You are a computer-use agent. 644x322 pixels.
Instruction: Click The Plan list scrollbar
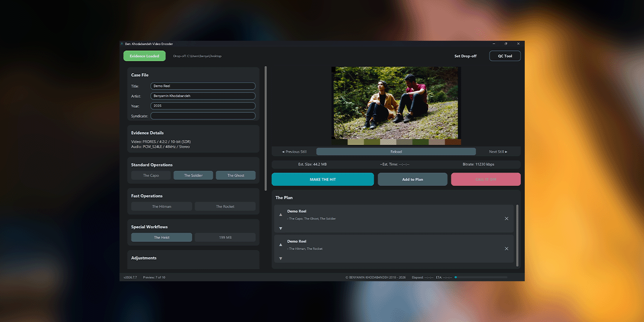tap(517, 235)
